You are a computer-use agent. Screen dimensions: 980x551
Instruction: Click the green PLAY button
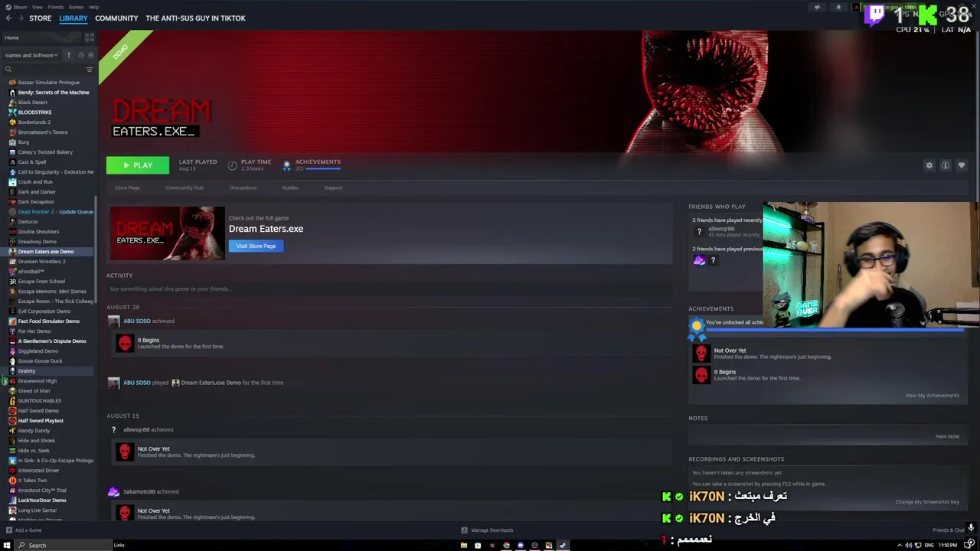138,165
